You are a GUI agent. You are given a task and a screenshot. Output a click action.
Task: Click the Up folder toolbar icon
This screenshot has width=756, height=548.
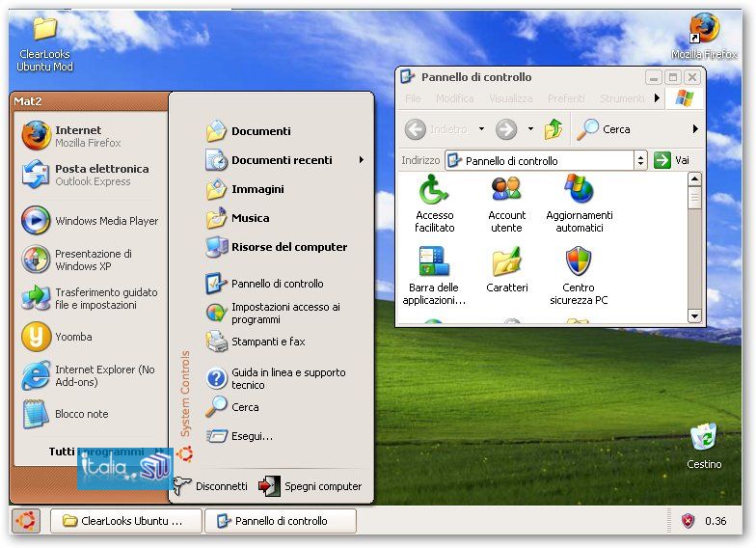tap(553, 129)
